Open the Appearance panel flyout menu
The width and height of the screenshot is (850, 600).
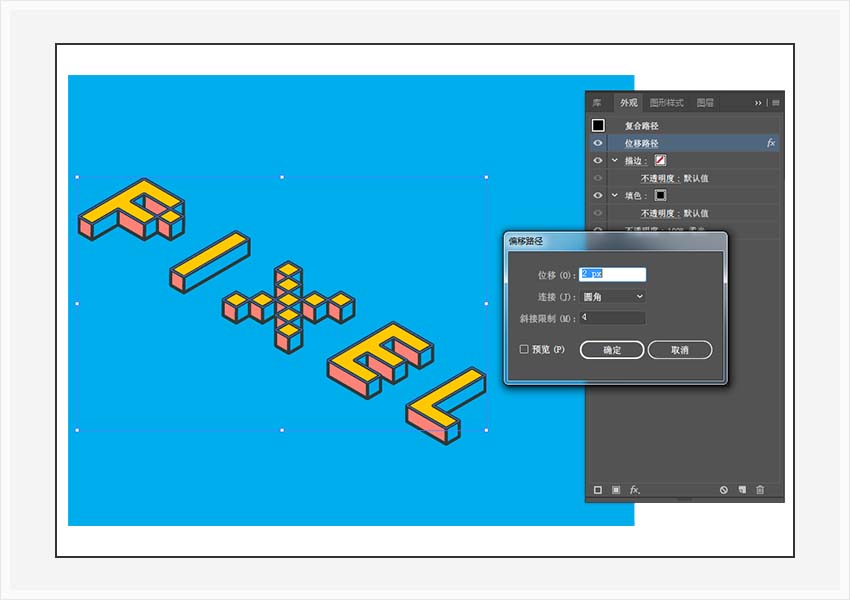(x=776, y=102)
